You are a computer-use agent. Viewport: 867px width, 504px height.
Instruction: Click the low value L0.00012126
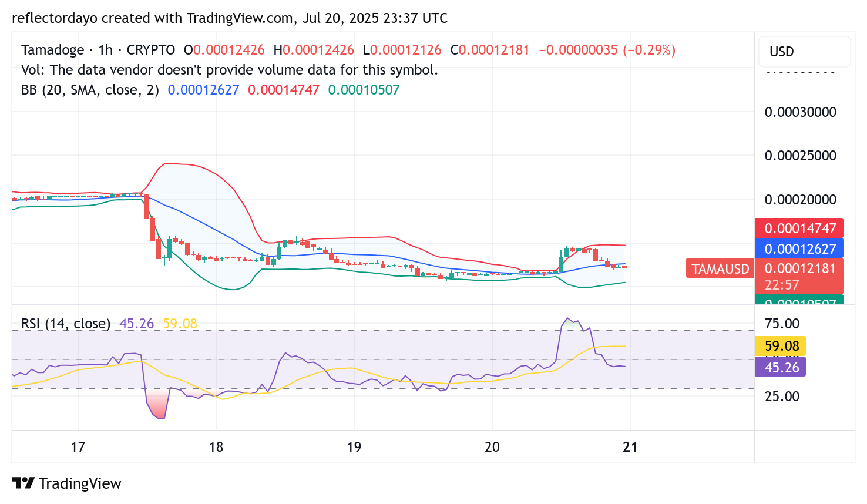tap(402, 50)
